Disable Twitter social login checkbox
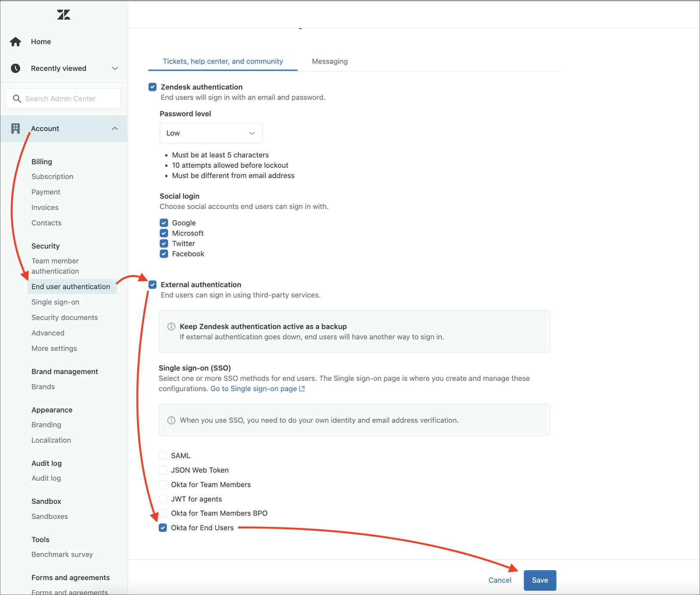This screenshot has height=595, width=700. (164, 243)
